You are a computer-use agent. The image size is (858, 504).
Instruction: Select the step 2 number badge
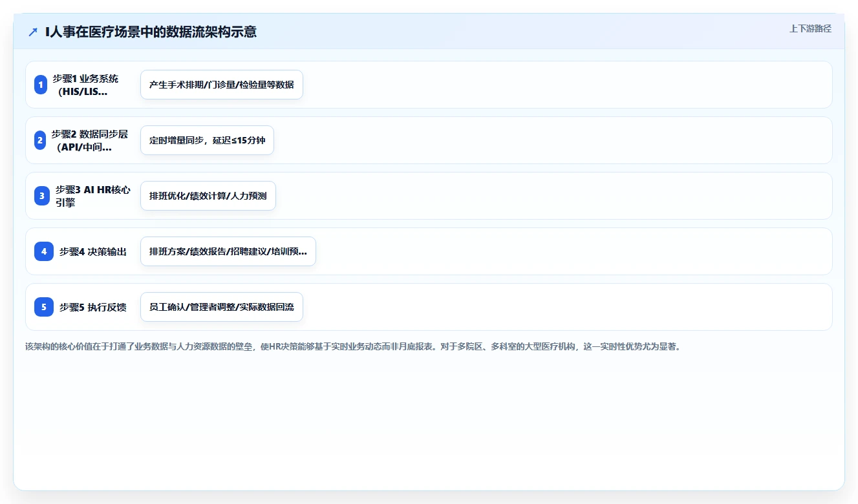click(40, 140)
